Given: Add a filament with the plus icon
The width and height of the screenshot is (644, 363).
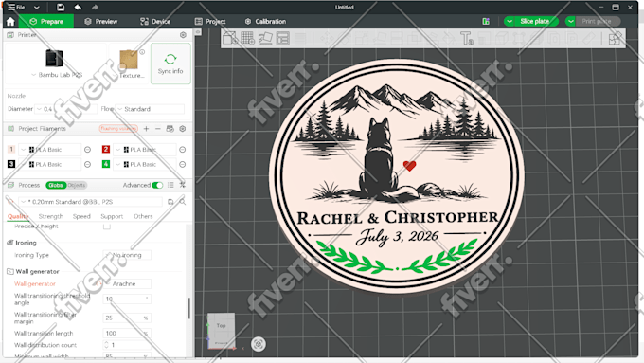Looking at the screenshot, I should pos(146,129).
